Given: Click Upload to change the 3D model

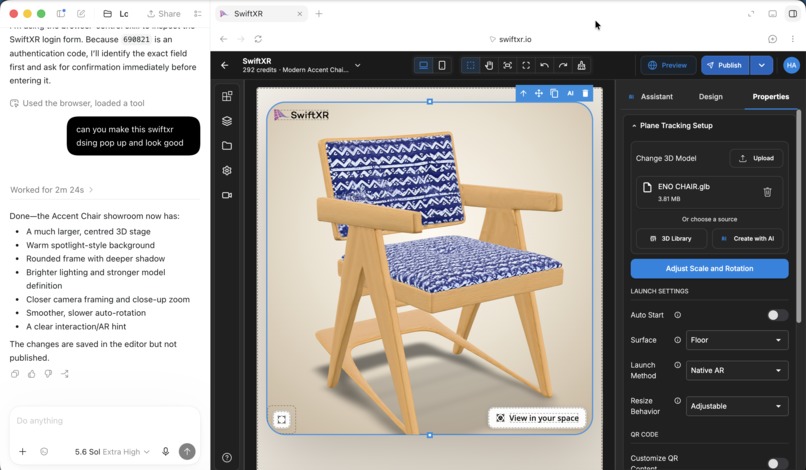Looking at the screenshot, I should 756,158.
